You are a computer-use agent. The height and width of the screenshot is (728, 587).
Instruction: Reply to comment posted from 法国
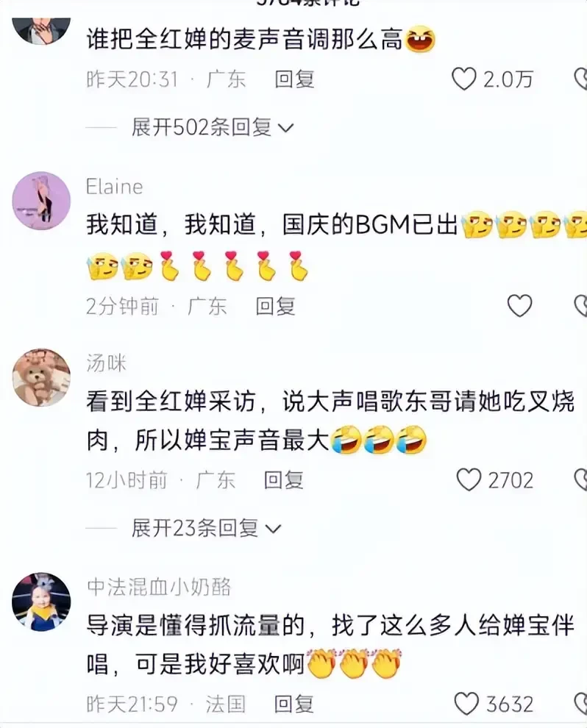click(293, 704)
